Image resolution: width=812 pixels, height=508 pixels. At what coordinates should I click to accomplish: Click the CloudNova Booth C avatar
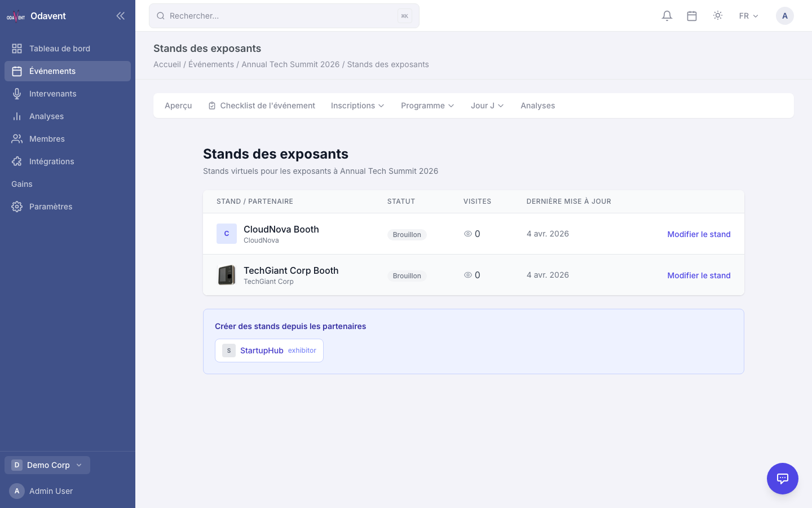(x=227, y=234)
